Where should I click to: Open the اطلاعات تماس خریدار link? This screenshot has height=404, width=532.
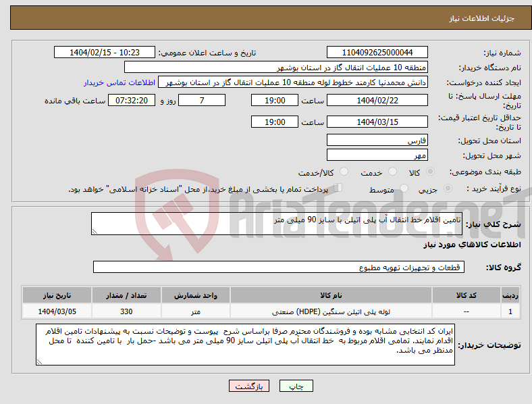point(119,82)
